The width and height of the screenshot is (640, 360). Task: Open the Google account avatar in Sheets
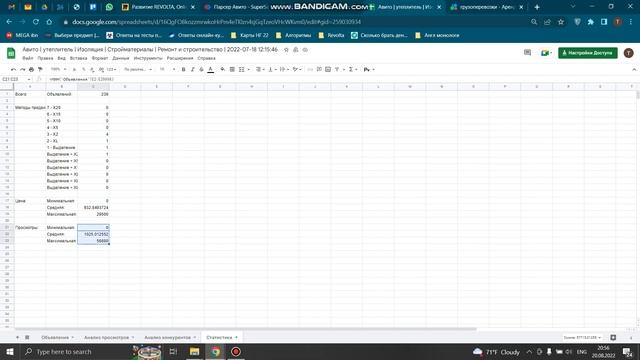[x=629, y=53]
